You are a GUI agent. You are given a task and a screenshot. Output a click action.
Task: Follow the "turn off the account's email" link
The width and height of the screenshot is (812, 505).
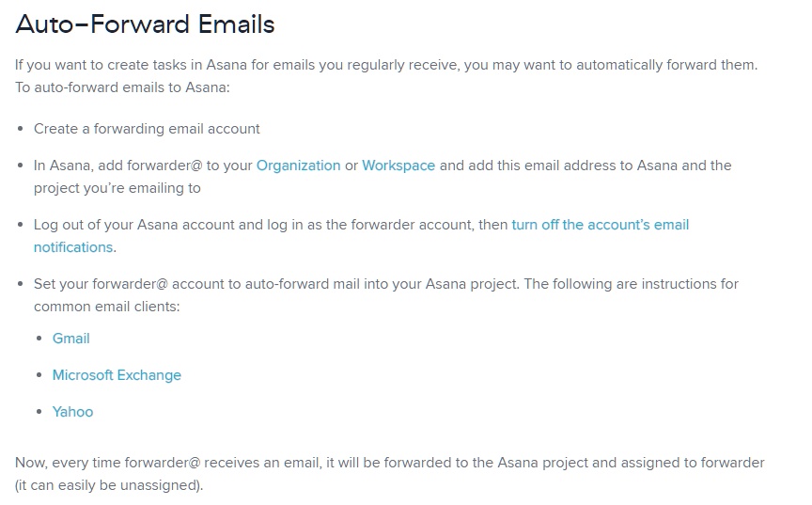point(601,225)
